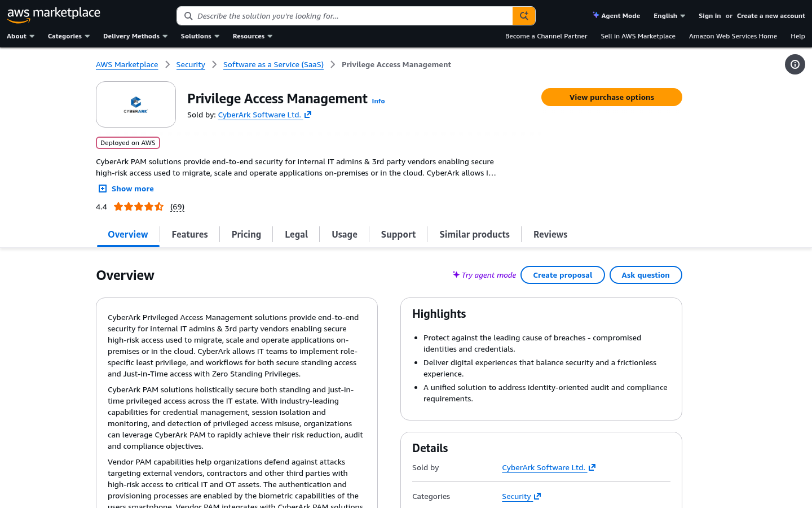Expand the Categories dropdown
812x508 pixels.
pyautogui.click(x=69, y=36)
